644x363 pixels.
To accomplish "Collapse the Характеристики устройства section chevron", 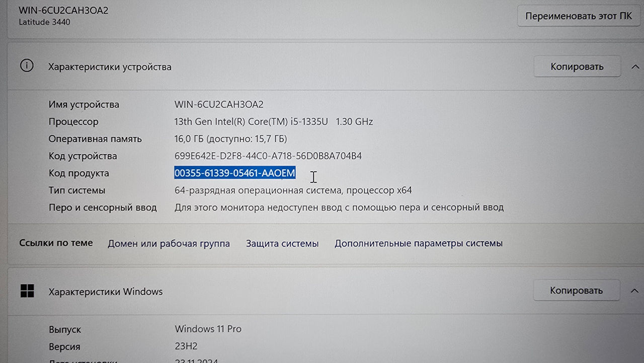I will pos(634,66).
